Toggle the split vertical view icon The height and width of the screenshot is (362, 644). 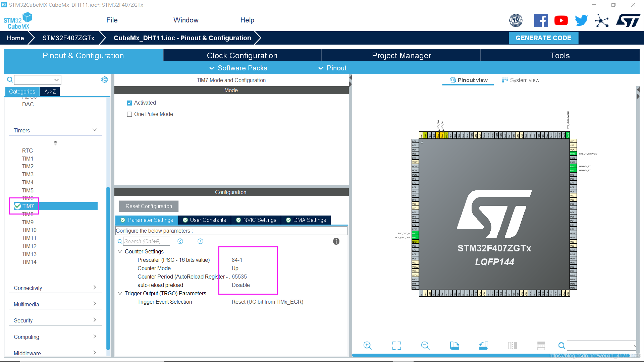[513, 346]
